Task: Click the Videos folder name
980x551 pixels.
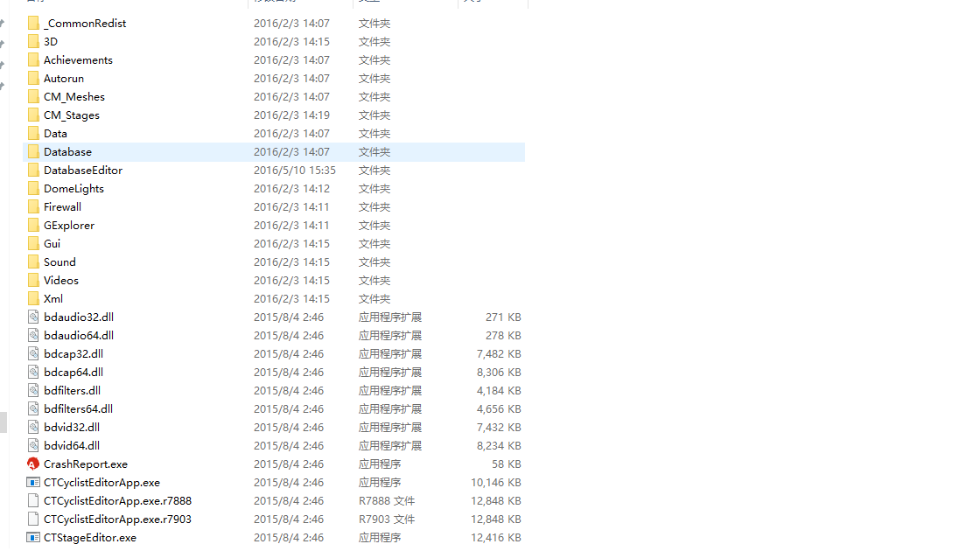Action: point(61,281)
